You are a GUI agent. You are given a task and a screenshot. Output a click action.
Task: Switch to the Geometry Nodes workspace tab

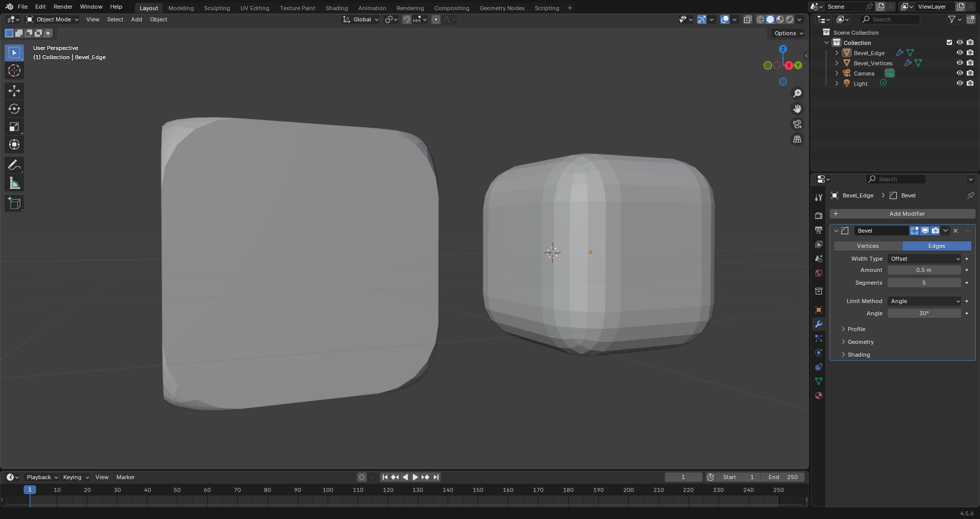coord(502,8)
